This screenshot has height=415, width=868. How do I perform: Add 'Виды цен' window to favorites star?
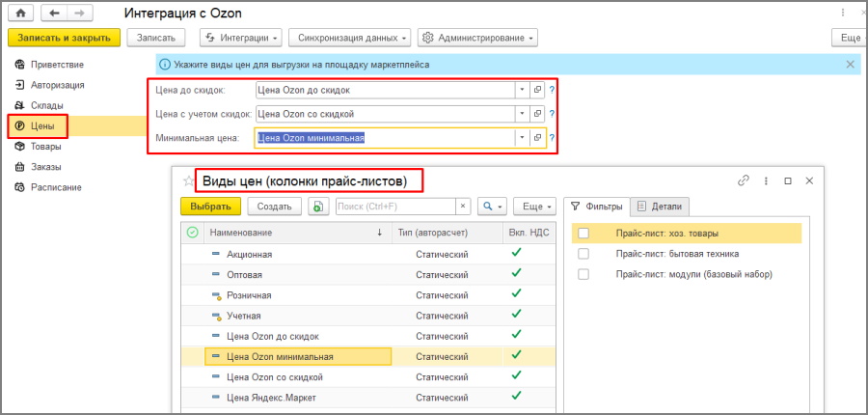pyautogui.click(x=189, y=181)
